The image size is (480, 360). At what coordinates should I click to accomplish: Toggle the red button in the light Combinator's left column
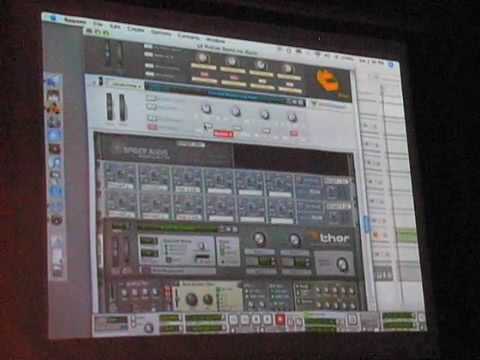(152, 127)
